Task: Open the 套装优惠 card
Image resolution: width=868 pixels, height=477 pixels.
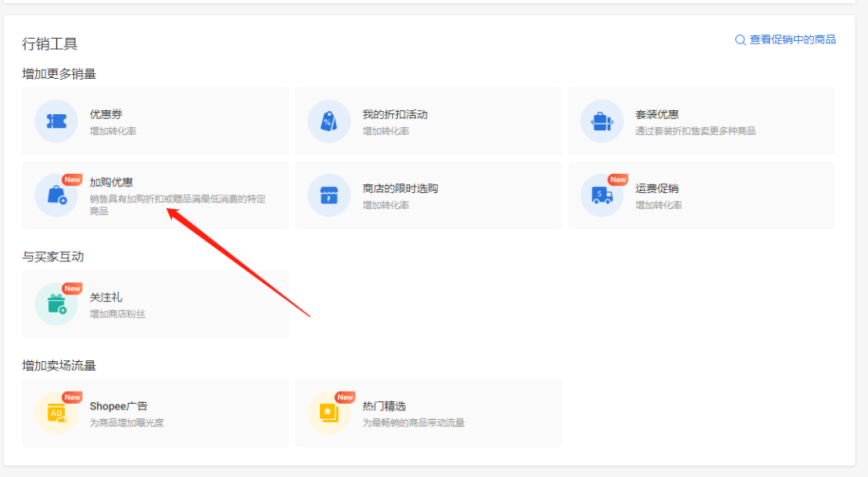Action: (699, 121)
